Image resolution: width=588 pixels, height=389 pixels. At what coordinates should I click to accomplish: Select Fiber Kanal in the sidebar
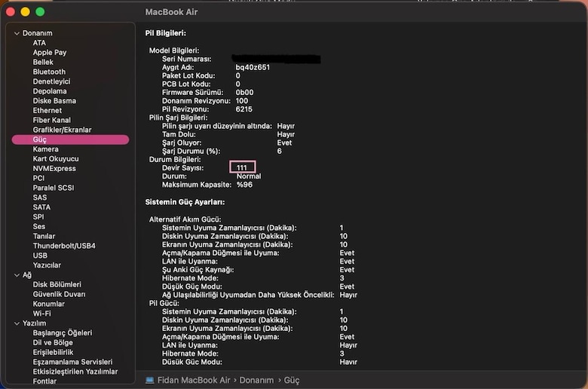52,120
